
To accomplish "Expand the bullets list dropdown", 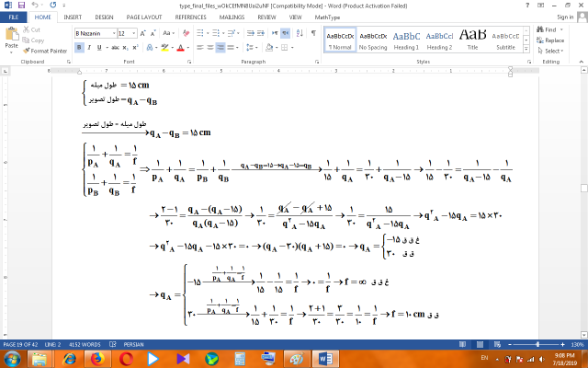I will pos(208,33).
